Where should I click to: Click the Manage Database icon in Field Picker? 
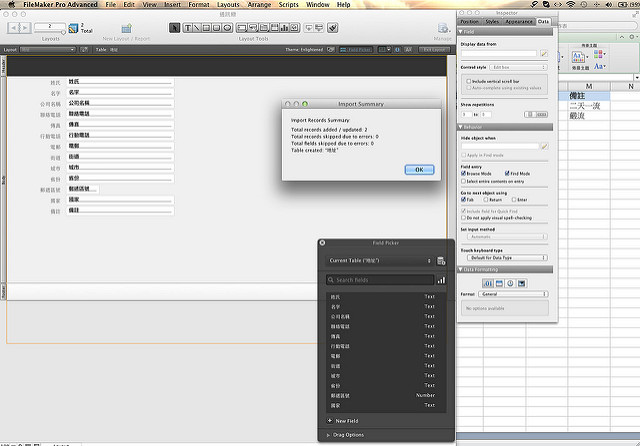tap(441, 260)
